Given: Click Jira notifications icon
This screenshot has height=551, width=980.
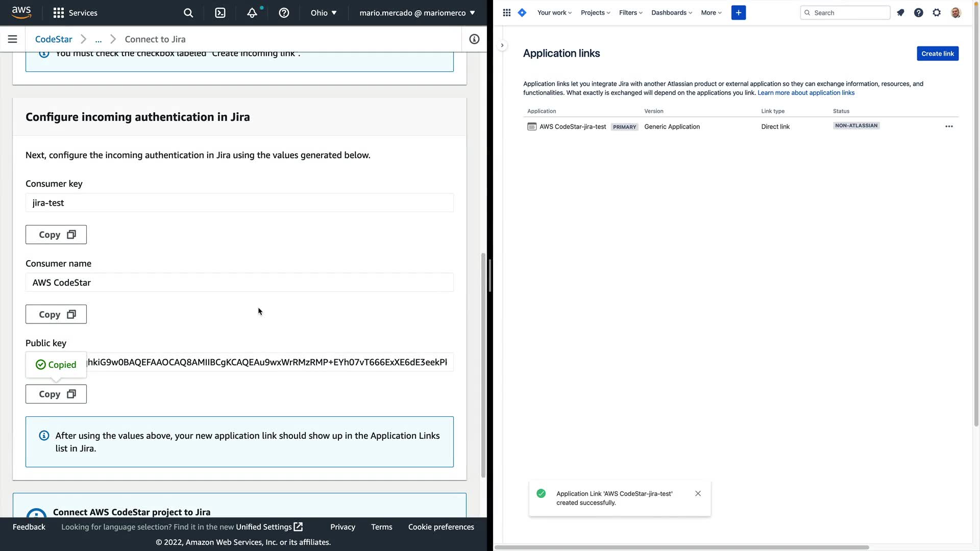Looking at the screenshot, I should 900,13.
